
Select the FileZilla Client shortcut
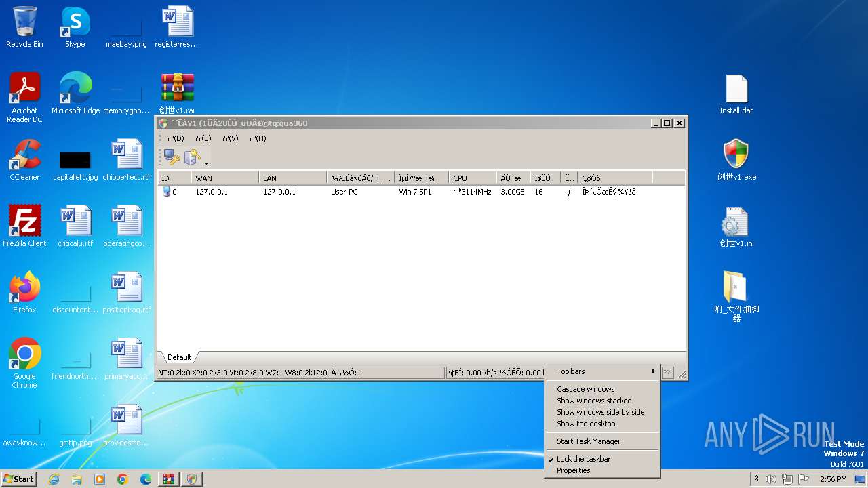[24, 226]
